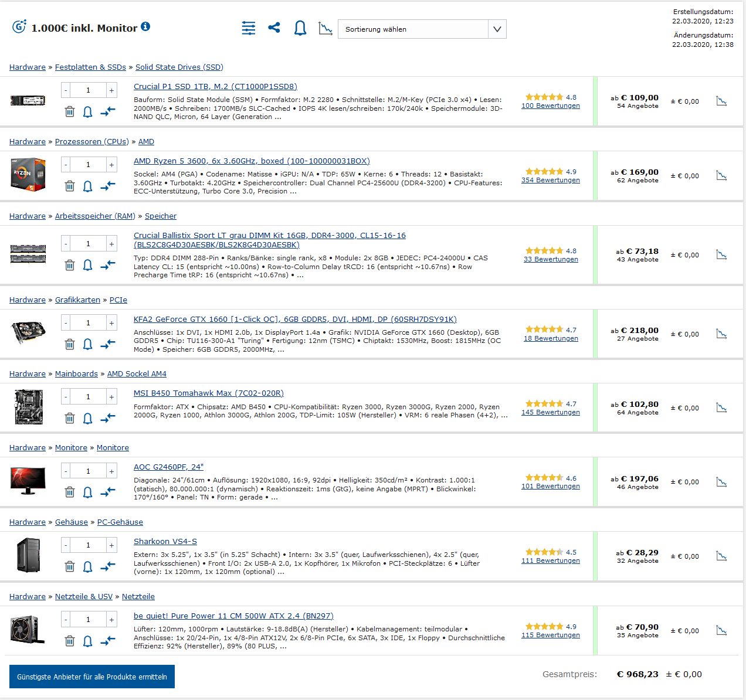The height and width of the screenshot is (700, 746).
Task: Delete MSI B450 Tomahawk Max via trash icon
Action: [x=70, y=418]
